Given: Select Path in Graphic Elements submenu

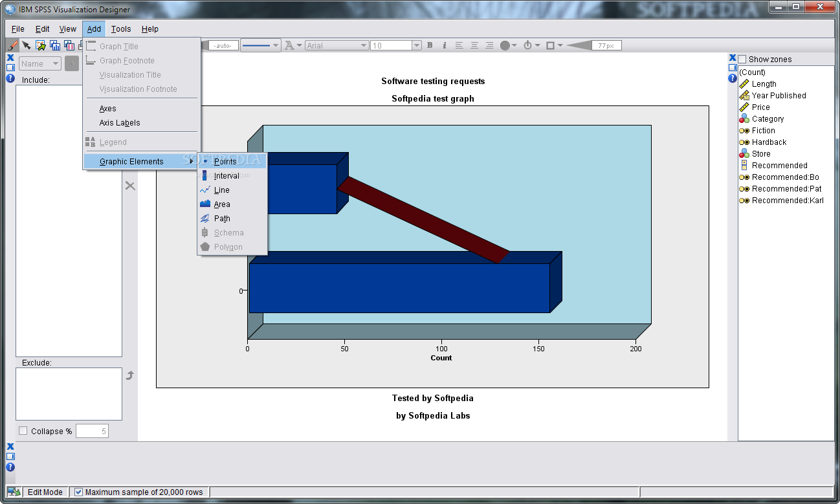Looking at the screenshot, I should 232,219.
